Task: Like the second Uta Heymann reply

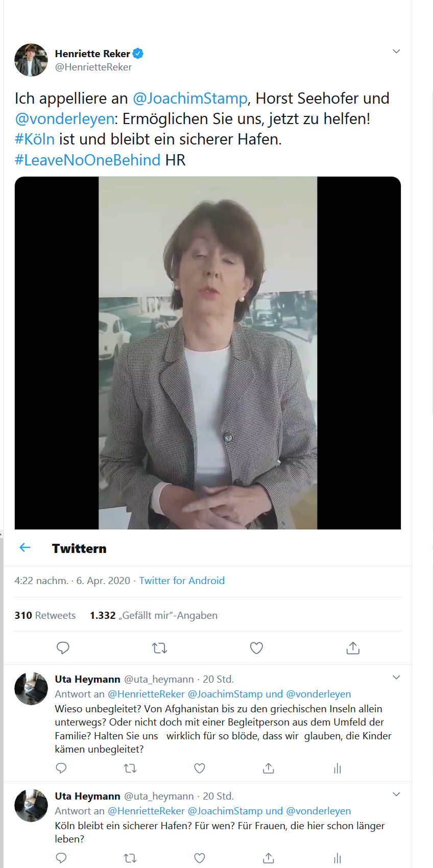Action: [x=200, y=858]
